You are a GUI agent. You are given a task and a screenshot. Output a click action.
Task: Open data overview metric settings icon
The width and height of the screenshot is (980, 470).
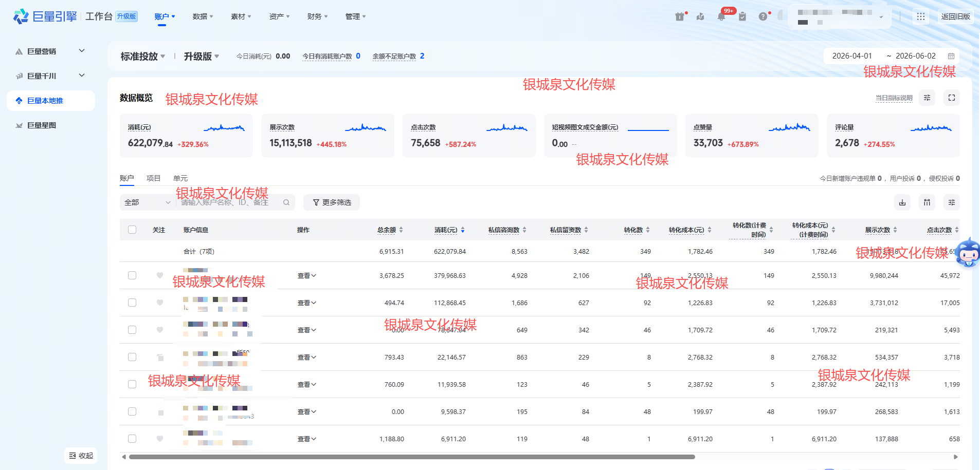[927, 98]
